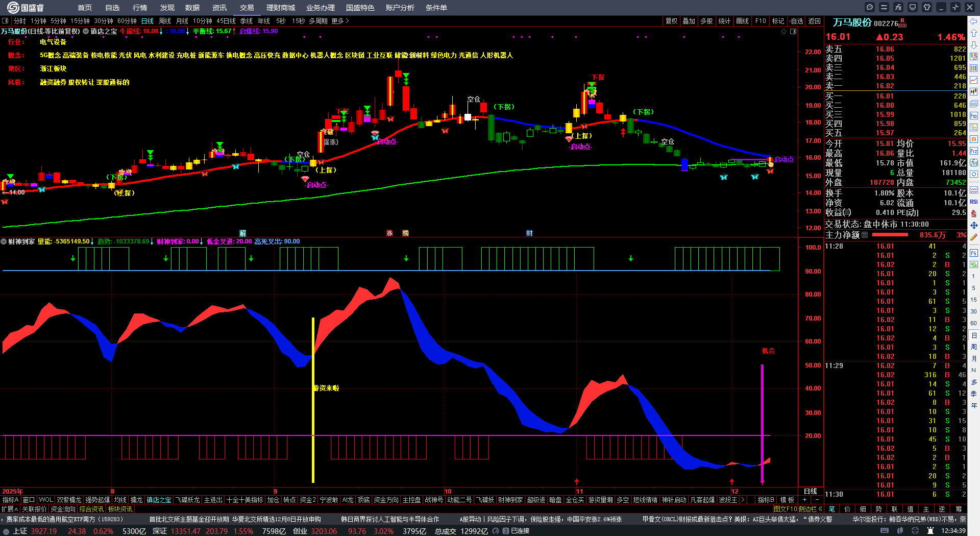Switch to the 周线 weekly period tab
Screen dimensions: 980x536
click(x=165, y=21)
